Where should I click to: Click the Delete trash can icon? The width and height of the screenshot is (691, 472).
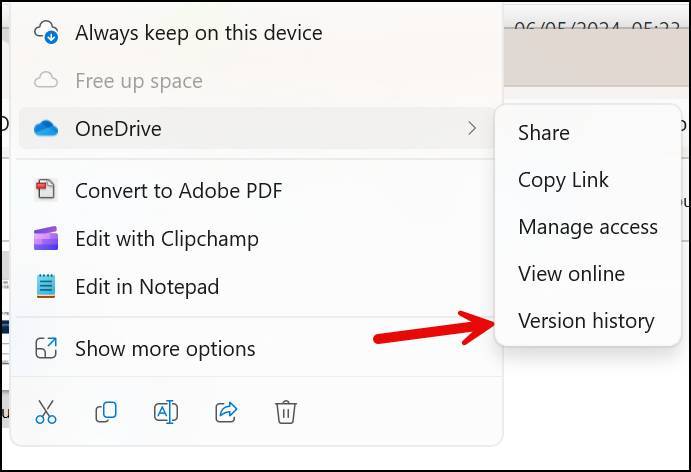[286, 412]
